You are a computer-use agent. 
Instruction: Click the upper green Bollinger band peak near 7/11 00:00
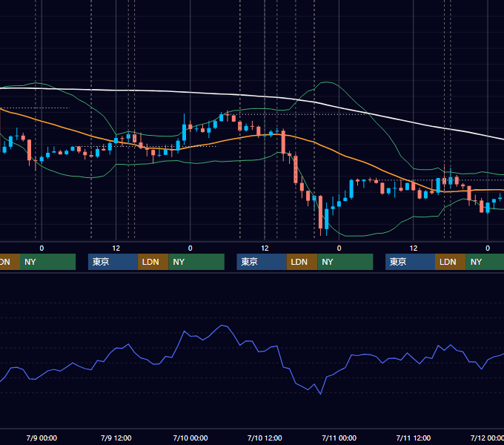click(327, 82)
